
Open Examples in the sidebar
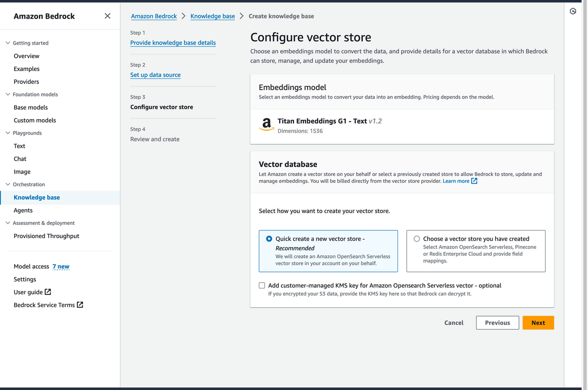pyautogui.click(x=26, y=69)
